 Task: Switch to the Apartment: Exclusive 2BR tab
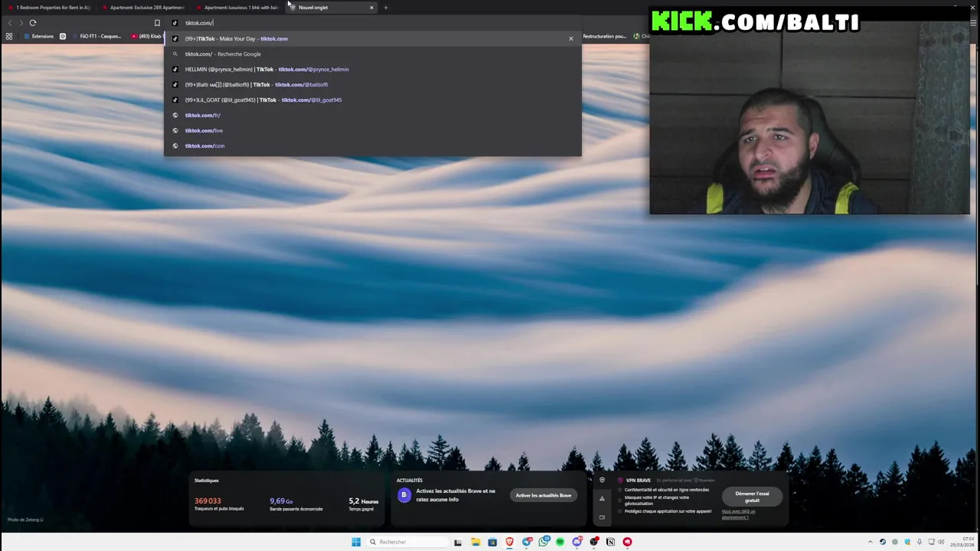click(x=143, y=8)
